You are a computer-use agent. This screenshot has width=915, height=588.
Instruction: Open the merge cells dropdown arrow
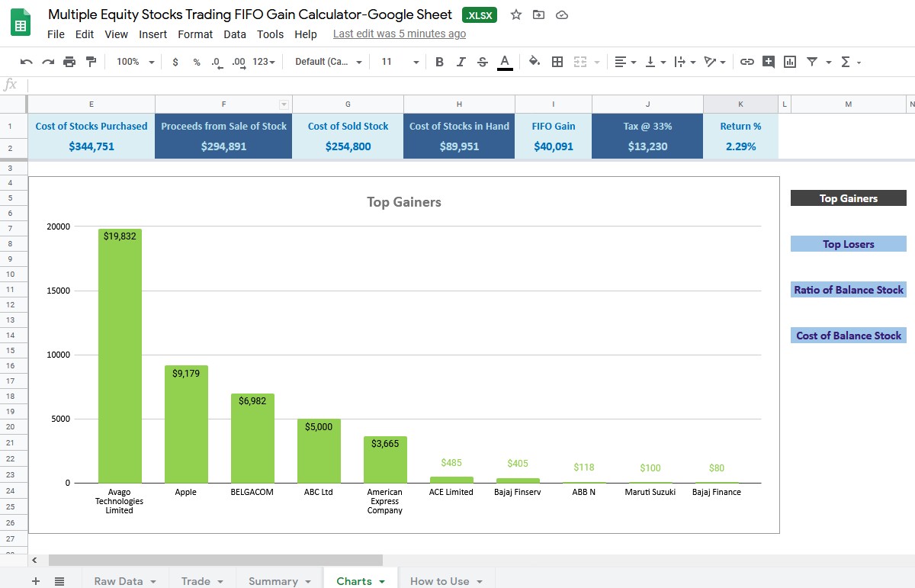click(x=596, y=63)
